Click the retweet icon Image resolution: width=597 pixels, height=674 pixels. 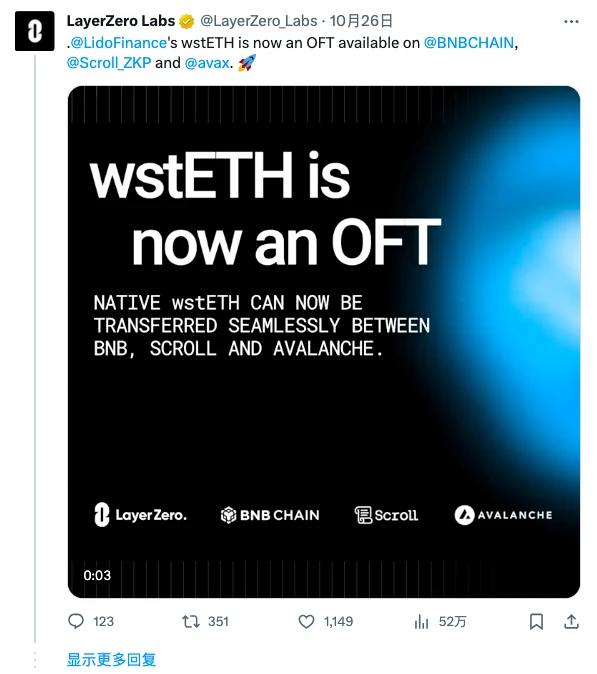(190, 621)
